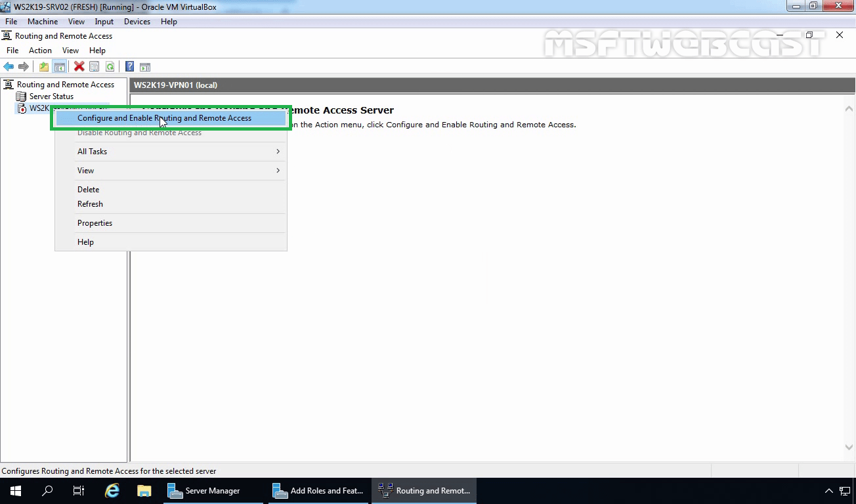Viewport: 856px width, 504px height.
Task: Click the details pane scroll-up arrow
Action: [x=849, y=108]
